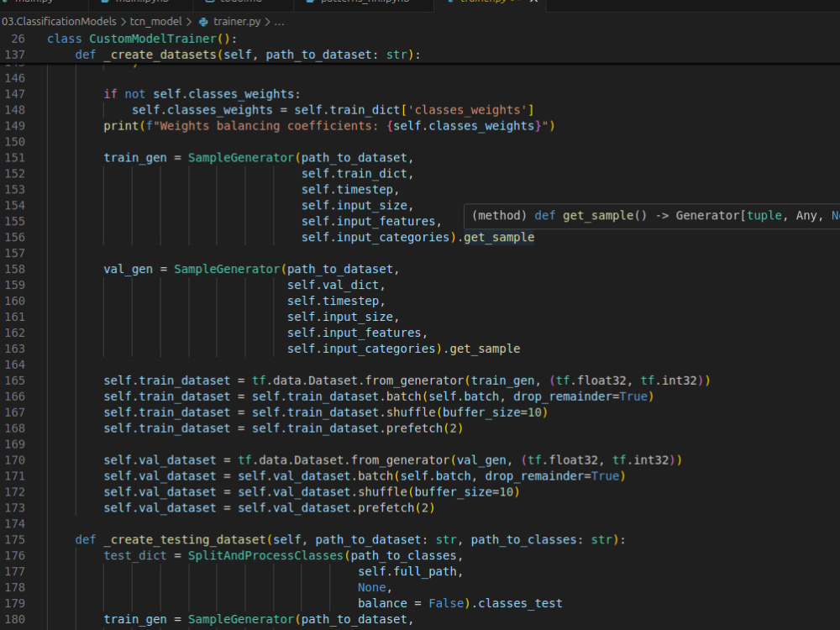This screenshot has height=630, width=840.
Task: Click self.input_features on line 155
Action: [368, 221]
